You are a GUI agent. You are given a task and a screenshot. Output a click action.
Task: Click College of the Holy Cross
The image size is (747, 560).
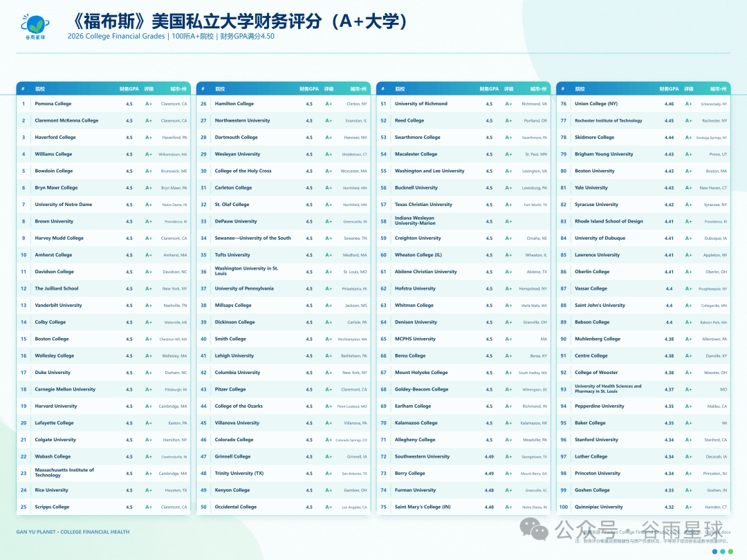click(x=243, y=171)
